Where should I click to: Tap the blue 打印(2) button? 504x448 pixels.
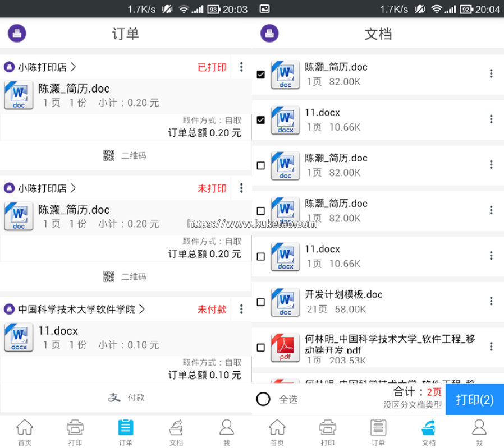tap(475, 400)
